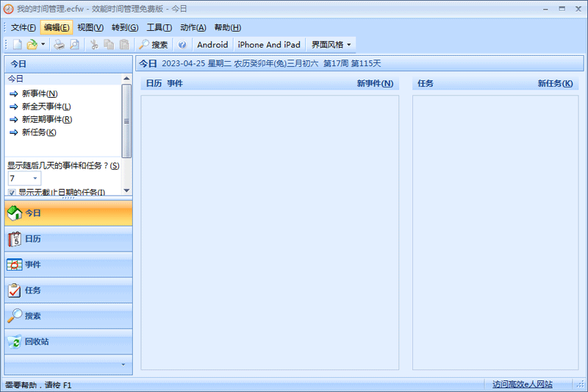Click the left panel scrollbar thumb
The image size is (588, 392).
[126, 121]
